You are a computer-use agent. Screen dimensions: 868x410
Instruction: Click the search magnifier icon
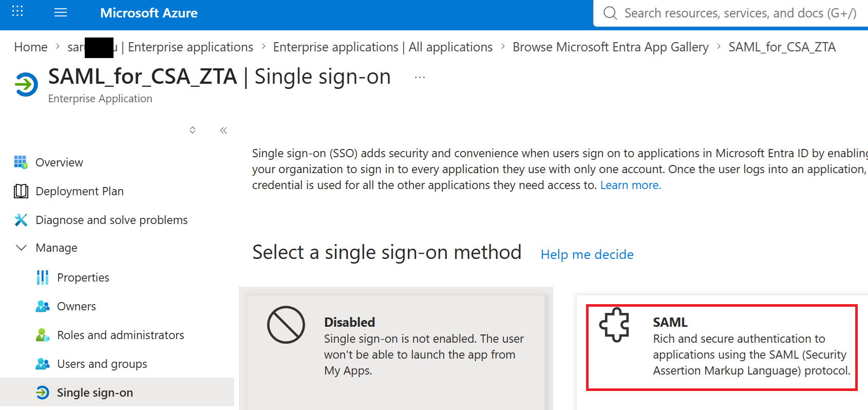610,13
